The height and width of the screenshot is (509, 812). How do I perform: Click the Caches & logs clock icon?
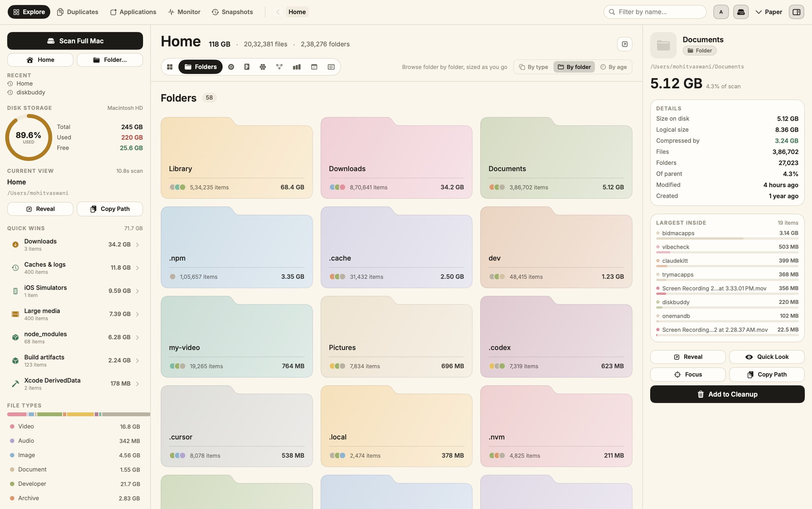click(15, 268)
